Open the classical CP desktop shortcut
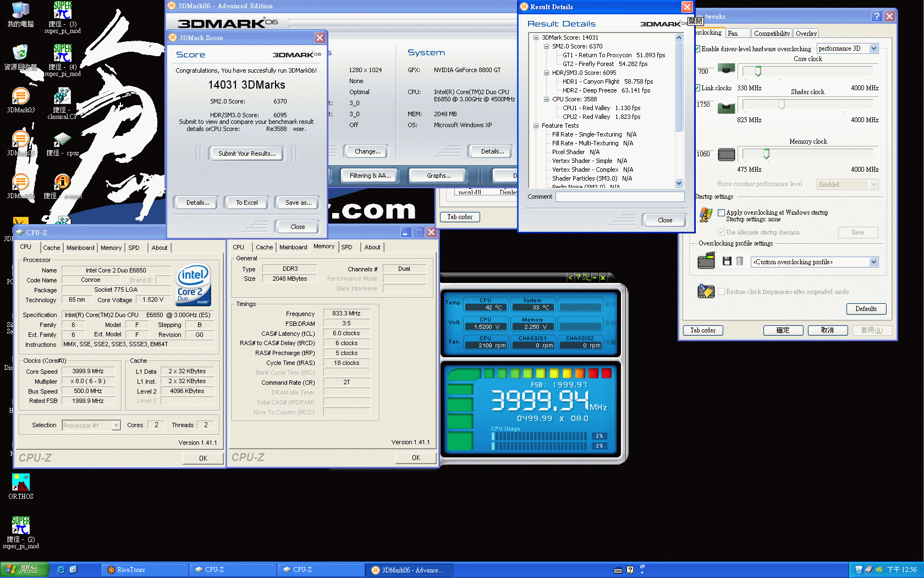Screen dimensions: 924x578 click(62, 103)
